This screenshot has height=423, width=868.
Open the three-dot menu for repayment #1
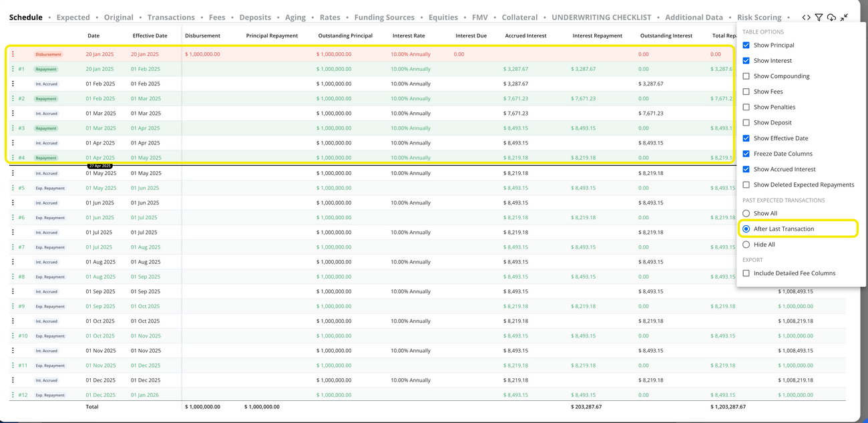13,69
